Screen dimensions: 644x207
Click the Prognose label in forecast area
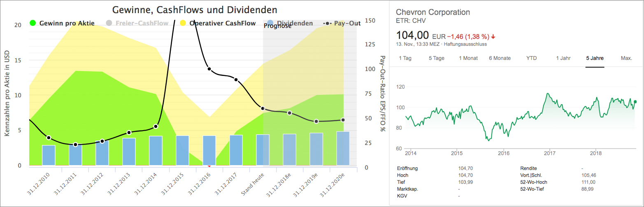click(x=277, y=26)
